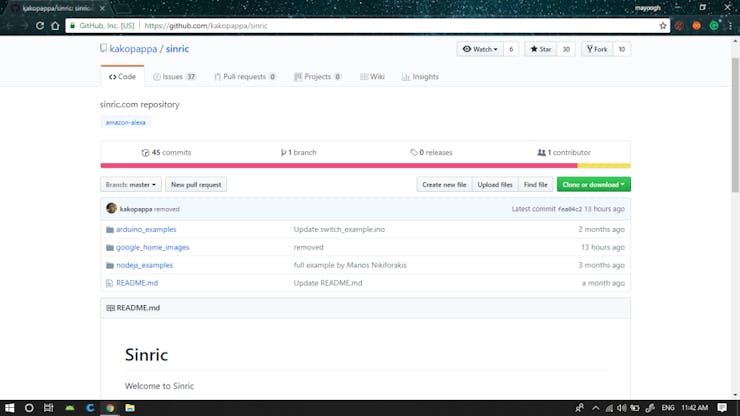View the watchers count 6
This screenshot has height=416, width=740.
511,49
